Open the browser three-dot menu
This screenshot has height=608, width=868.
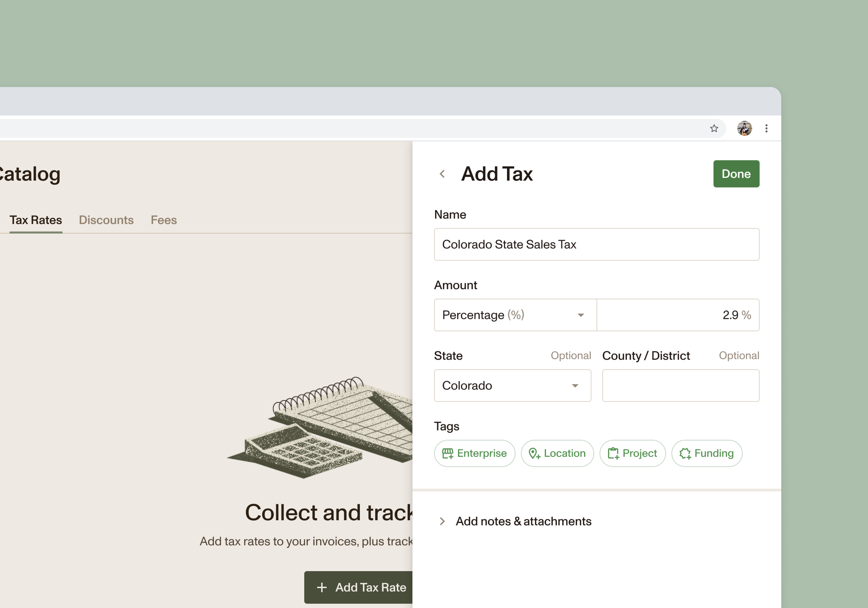coord(766,129)
